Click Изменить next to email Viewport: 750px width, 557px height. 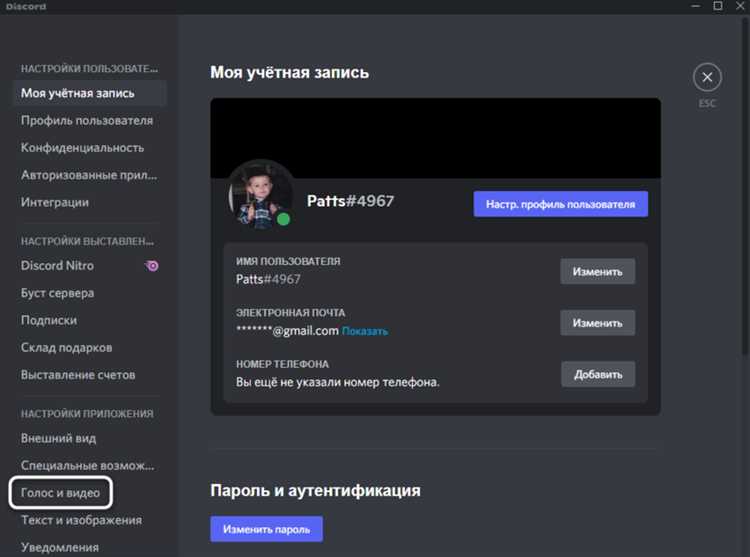coord(597,323)
